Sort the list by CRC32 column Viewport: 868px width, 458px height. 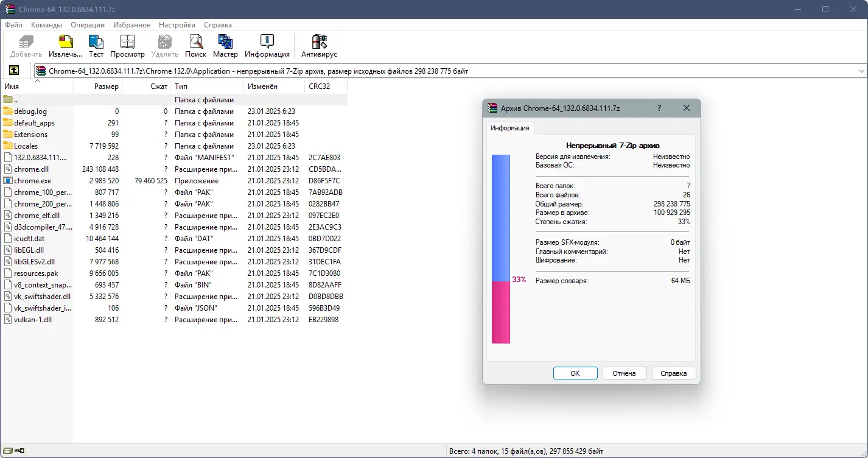tap(319, 86)
